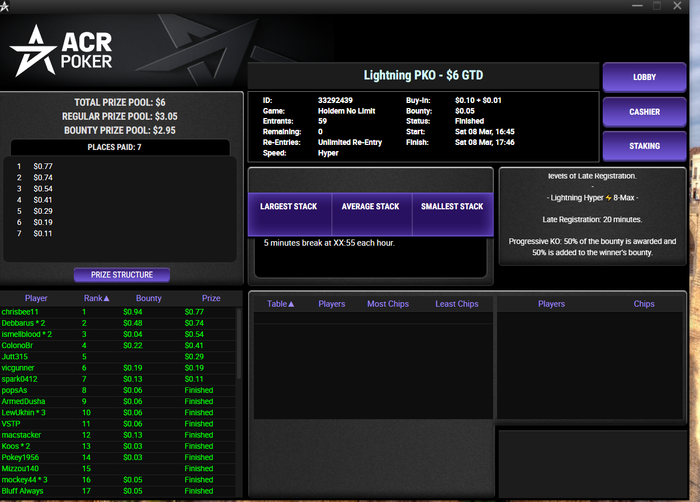Select player ColonoBr row

pyautogui.click(x=118, y=345)
